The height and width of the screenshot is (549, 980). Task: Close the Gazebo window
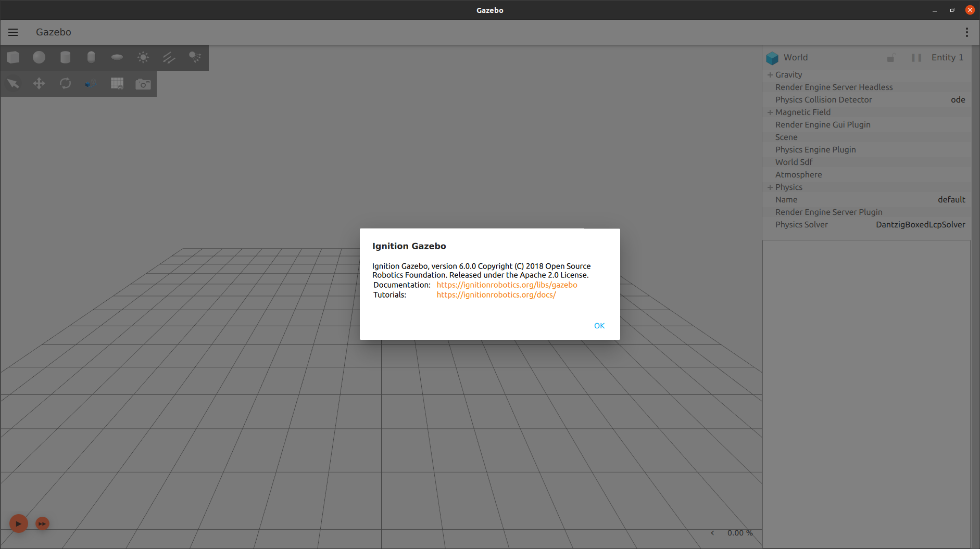(970, 10)
